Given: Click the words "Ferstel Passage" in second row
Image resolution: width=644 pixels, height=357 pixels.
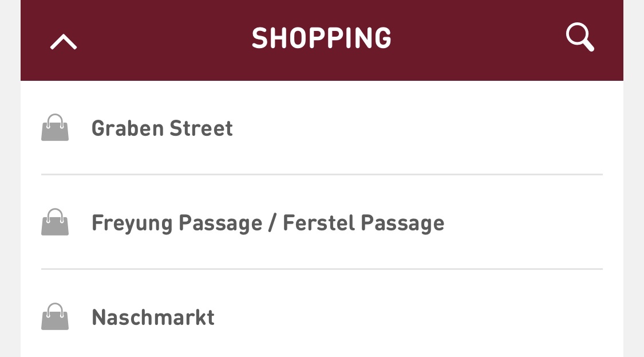Looking at the screenshot, I should click(x=364, y=223).
